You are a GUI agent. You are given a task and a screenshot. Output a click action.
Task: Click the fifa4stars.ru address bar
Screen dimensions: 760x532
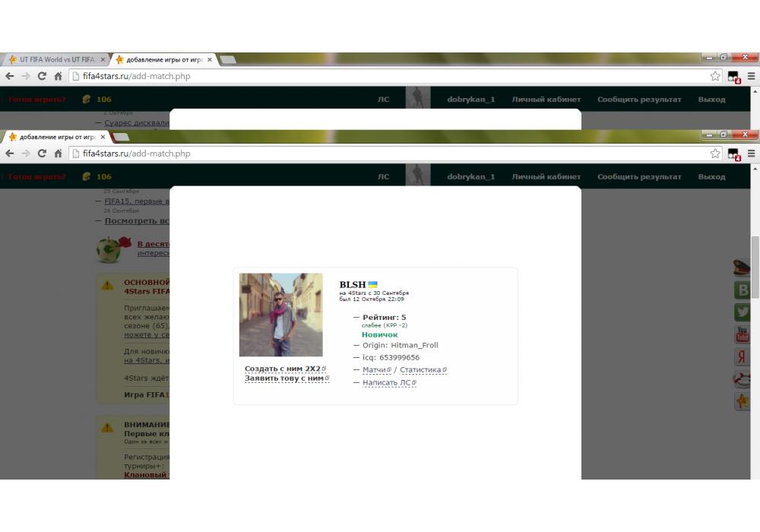click(x=380, y=154)
